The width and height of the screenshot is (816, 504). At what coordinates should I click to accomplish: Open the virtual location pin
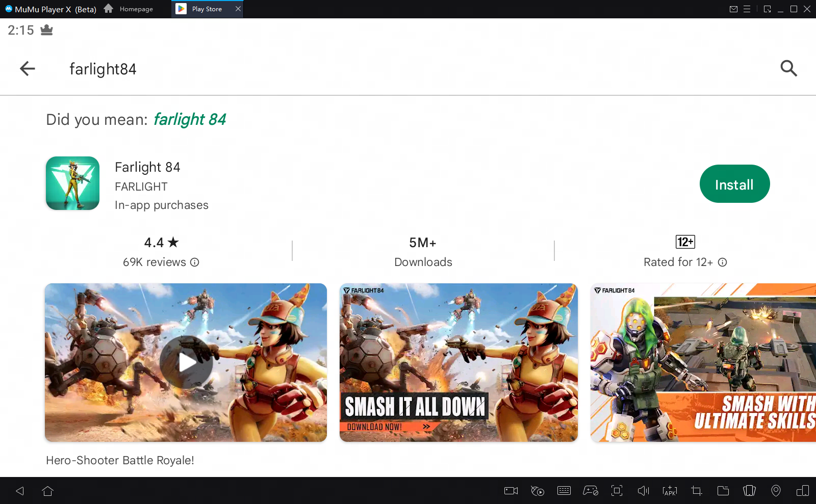[x=776, y=491]
